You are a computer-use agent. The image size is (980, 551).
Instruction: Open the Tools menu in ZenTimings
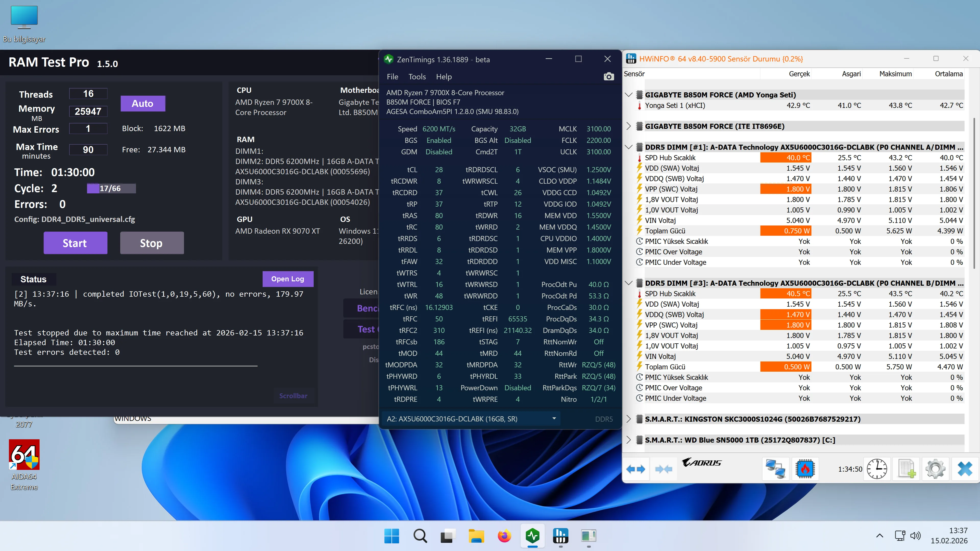point(417,77)
